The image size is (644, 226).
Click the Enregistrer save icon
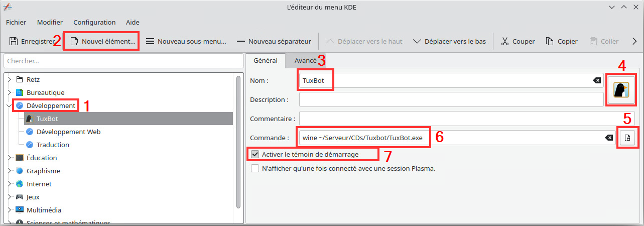[x=14, y=41]
